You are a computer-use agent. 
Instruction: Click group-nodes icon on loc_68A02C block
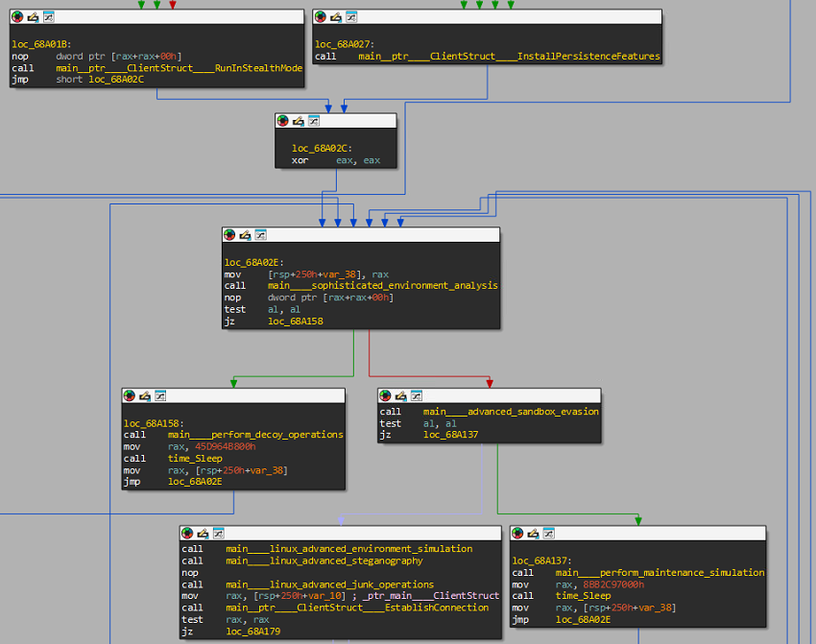[x=314, y=121]
